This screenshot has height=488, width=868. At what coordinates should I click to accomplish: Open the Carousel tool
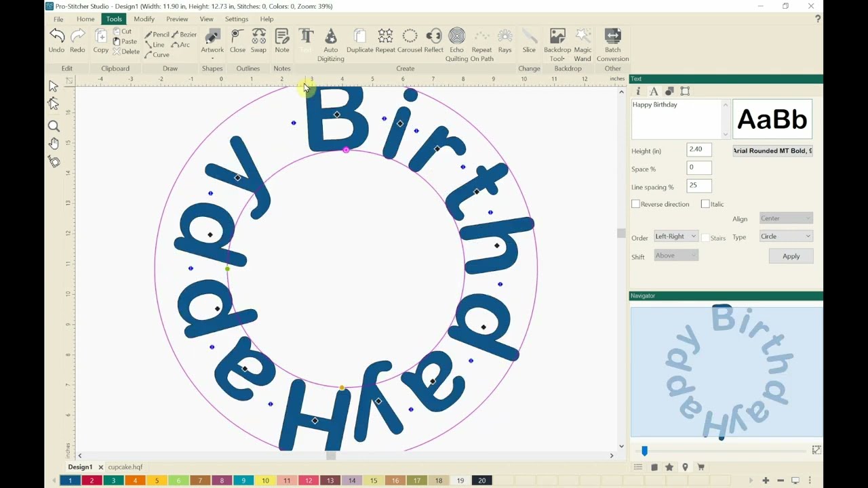point(410,41)
